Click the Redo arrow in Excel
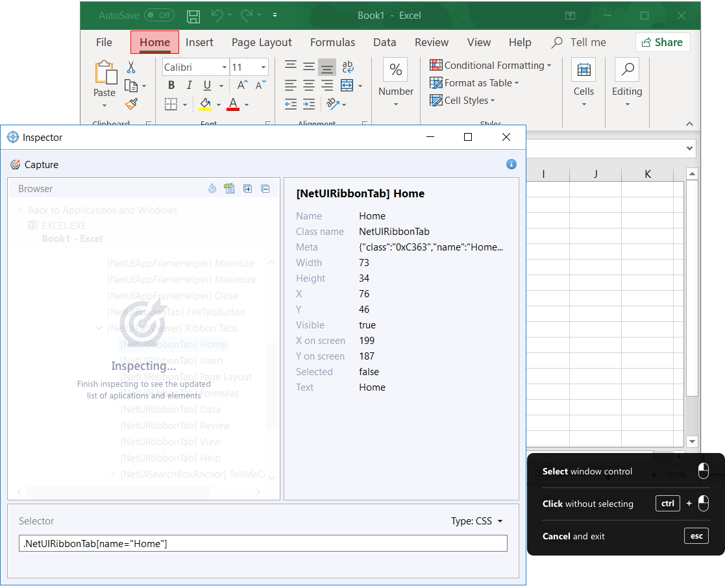This screenshot has height=588, width=725. [247, 16]
